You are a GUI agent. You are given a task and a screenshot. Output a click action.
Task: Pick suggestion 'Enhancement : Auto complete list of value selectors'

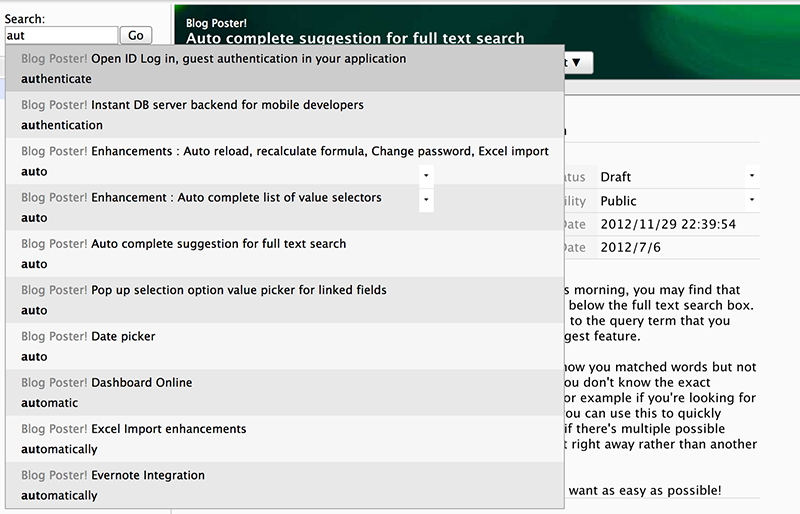pyautogui.click(x=285, y=207)
